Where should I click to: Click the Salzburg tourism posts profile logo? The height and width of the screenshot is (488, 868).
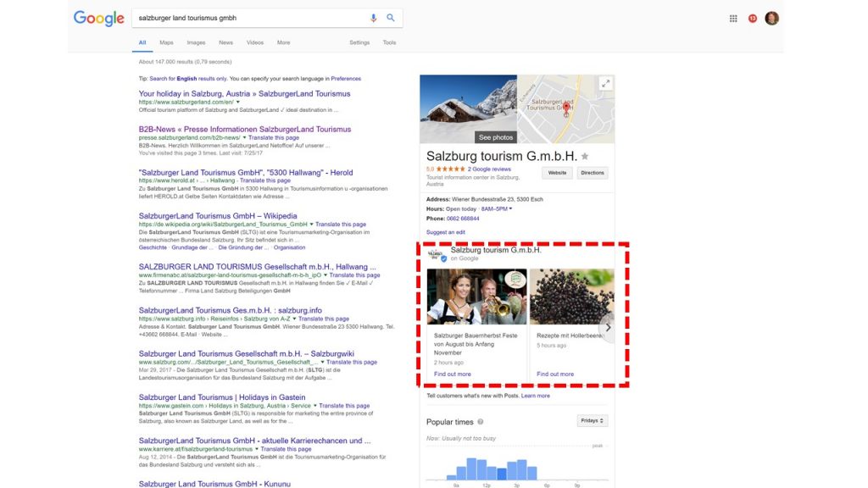point(436,254)
